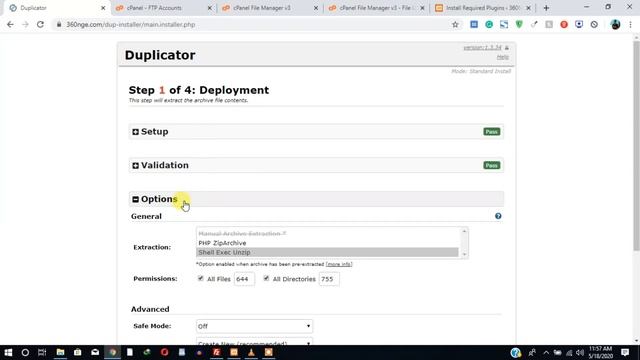
Task: Reload the current page
Action: click(x=40, y=24)
